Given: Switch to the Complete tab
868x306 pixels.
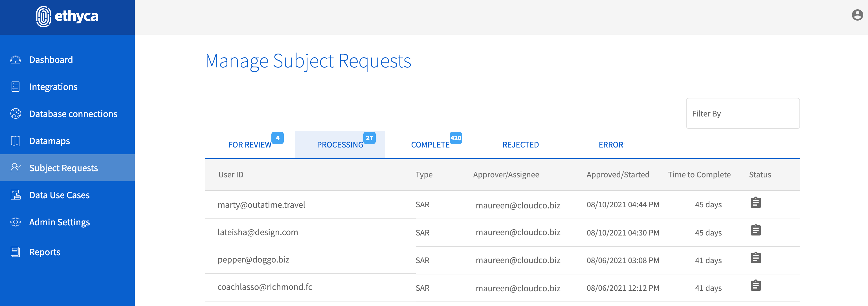Looking at the screenshot, I should point(430,145).
